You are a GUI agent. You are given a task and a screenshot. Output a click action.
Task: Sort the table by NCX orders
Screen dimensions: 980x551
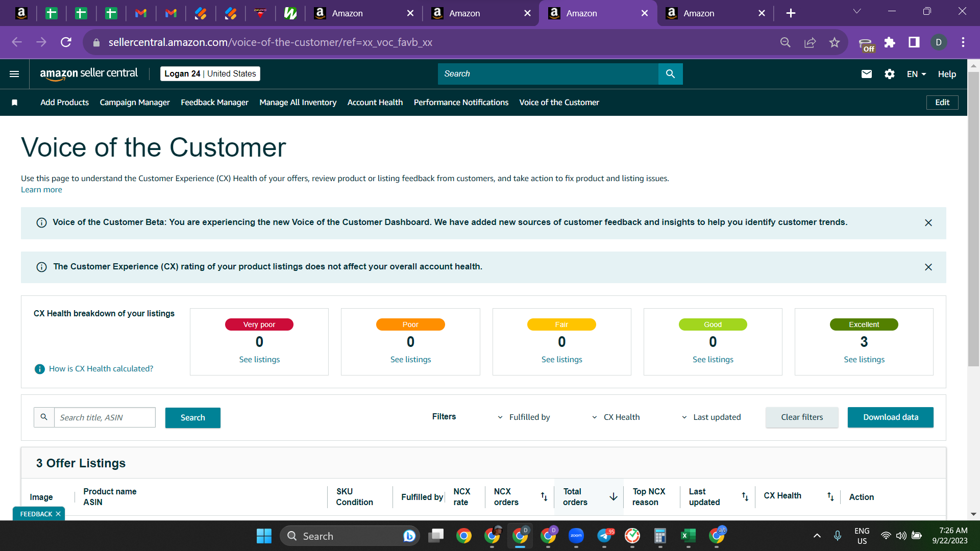[x=544, y=497]
